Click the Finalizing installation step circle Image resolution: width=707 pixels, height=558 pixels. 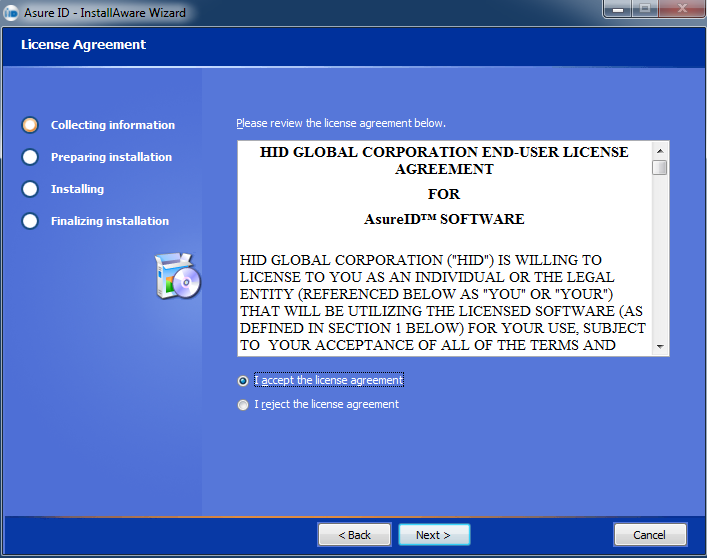30,221
